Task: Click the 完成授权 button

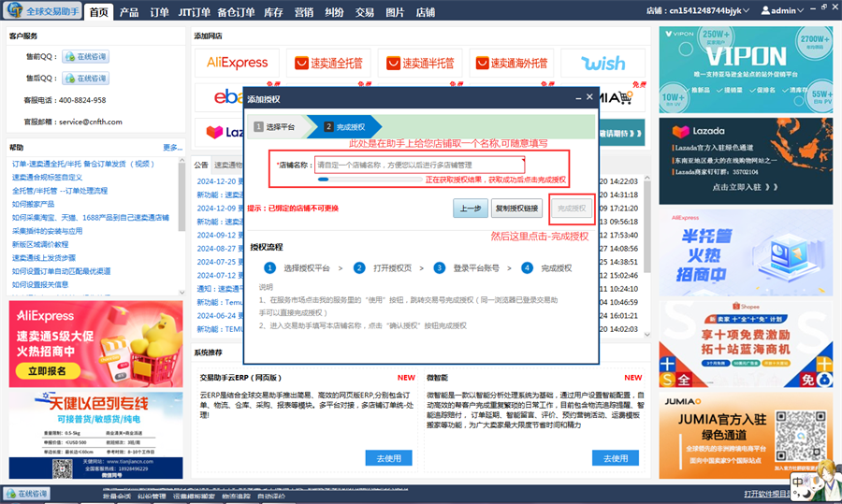Action: [x=572, y=209]
